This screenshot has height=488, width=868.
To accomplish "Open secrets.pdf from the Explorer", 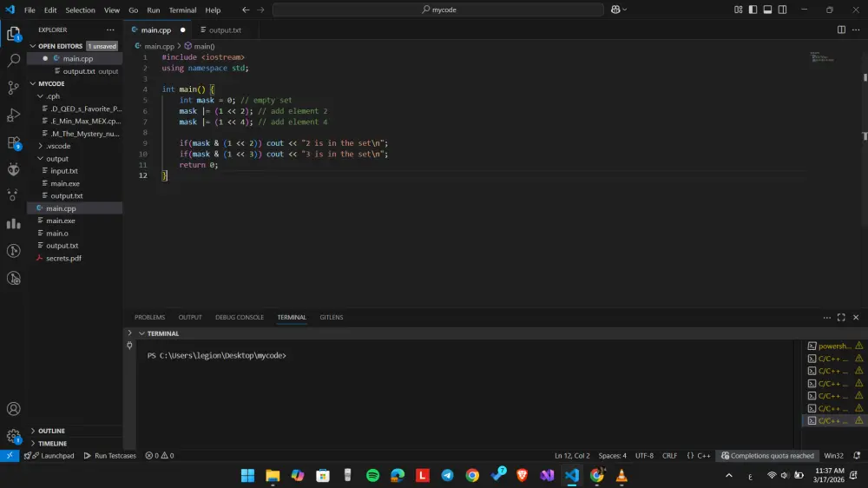I will tap(63, 258).
